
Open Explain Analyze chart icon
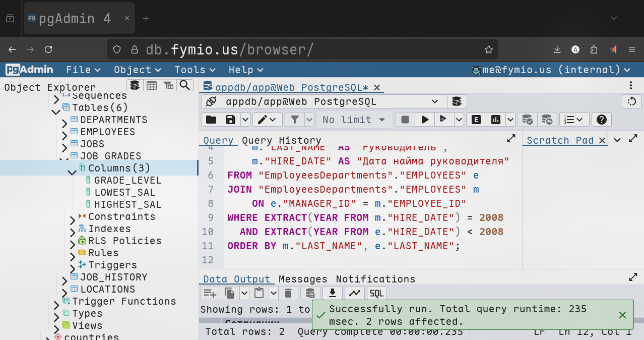tap(496, 120)
